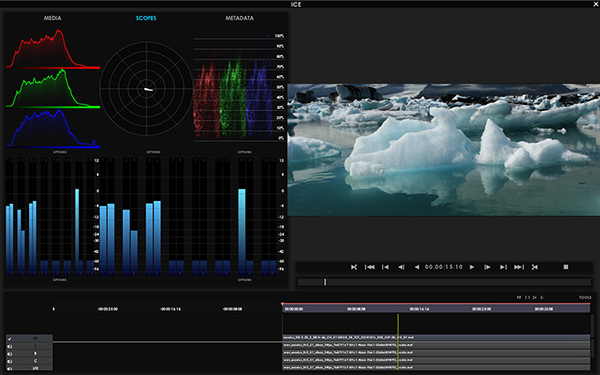Screen dimensions: 600x375
Task: Jump to the first frame of the sequence
Action: 370,267
